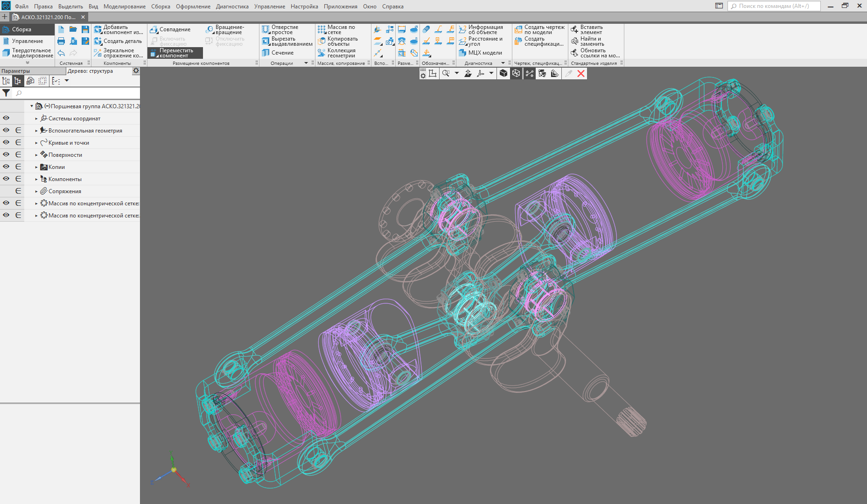The image size is (867, 504).
Task: Measure with Расстояние и угол
Action: [x=481, y=41]
